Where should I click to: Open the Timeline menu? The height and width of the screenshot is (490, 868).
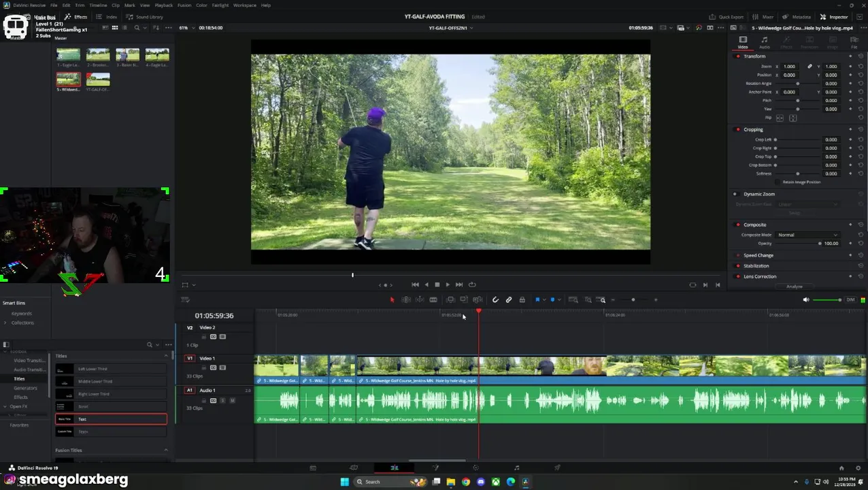click(x=98, y=5)
